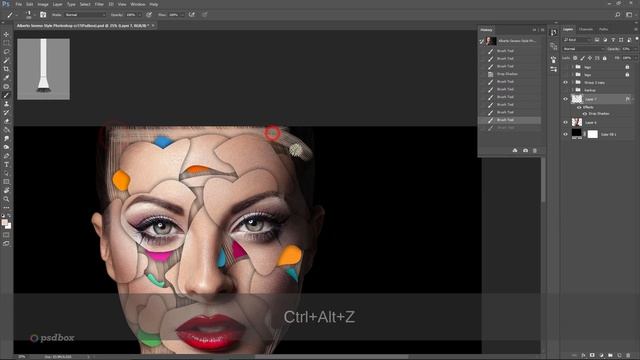Select the Spot Healing Brush tool
This screenshot has width=640, height=360.
pos(6,86)
